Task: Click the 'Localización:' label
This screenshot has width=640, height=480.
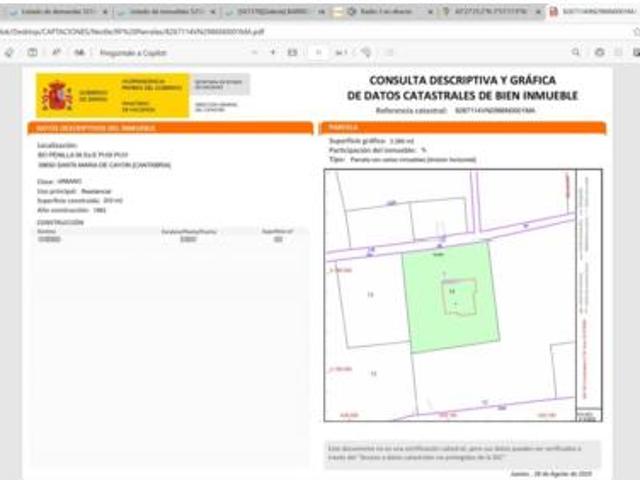Action: coord(57,145)
